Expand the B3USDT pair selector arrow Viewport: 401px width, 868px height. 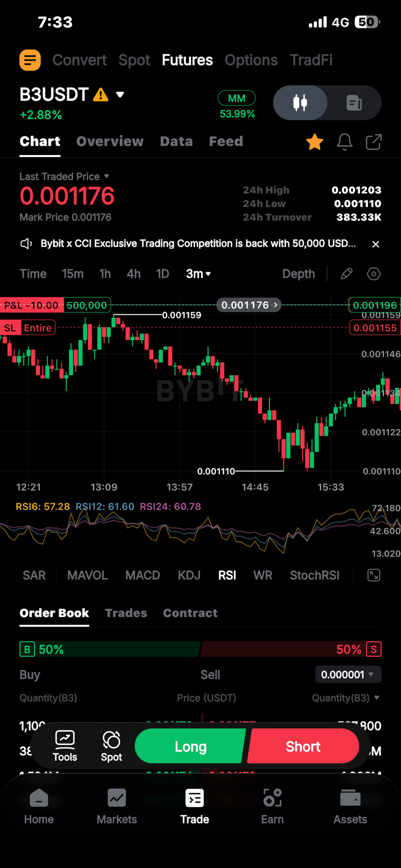pyautogui.click(x=120, y=94)
